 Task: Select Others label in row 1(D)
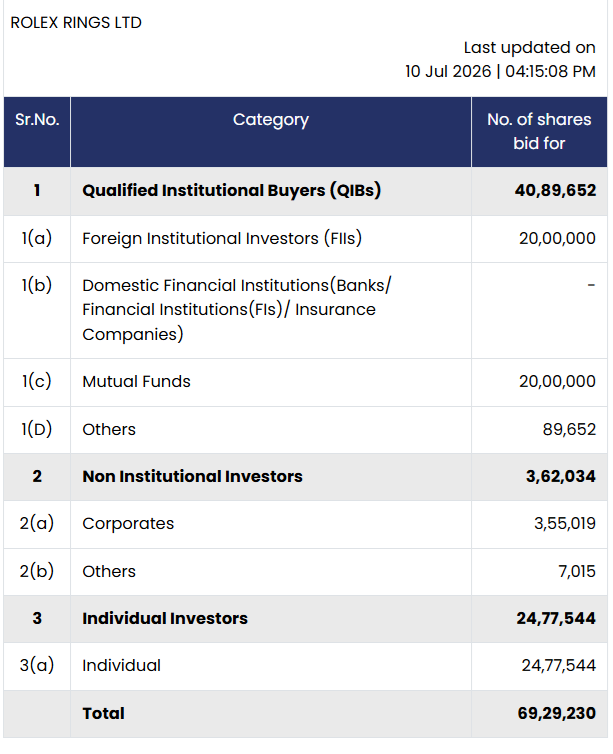tap(109, 429)
